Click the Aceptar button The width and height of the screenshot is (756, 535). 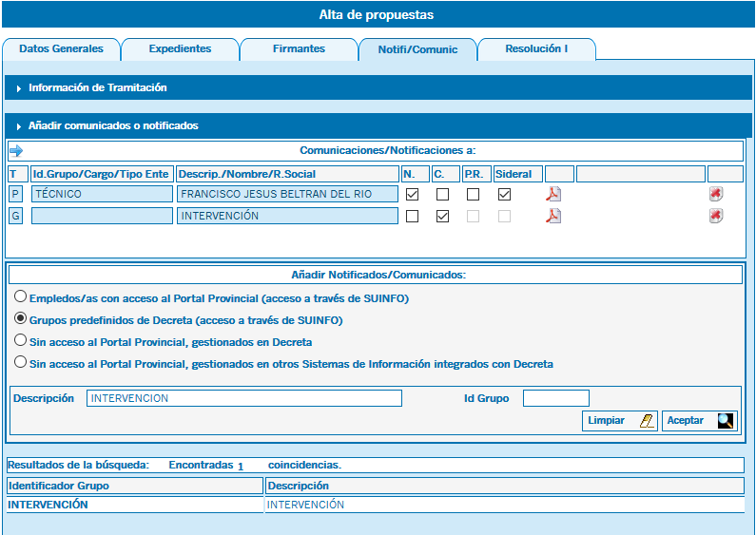pos(700,421)
